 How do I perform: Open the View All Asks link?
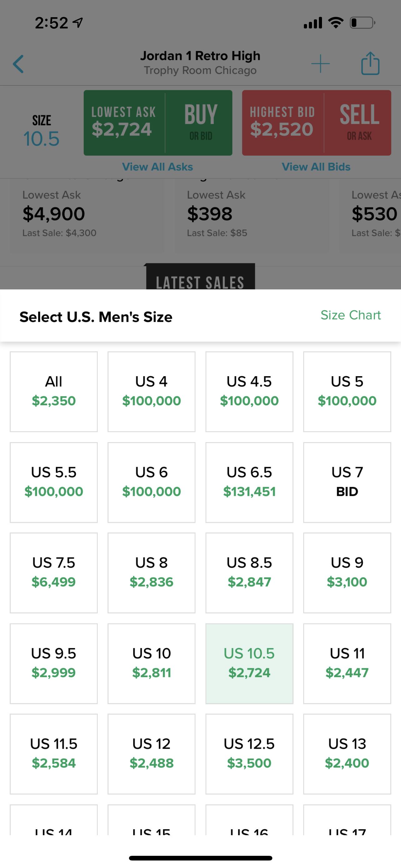[x=157, y=167]
